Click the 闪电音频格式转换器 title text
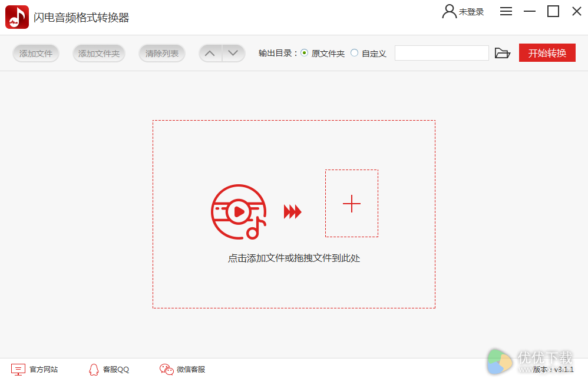This screenshot has height=382, width=588. click(81, 17)
